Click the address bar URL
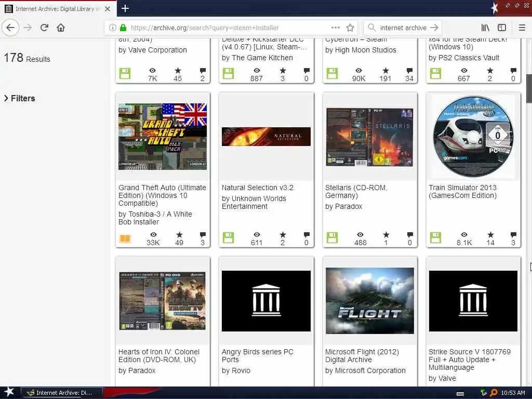532x399 pixels. [x=205, y=28]
